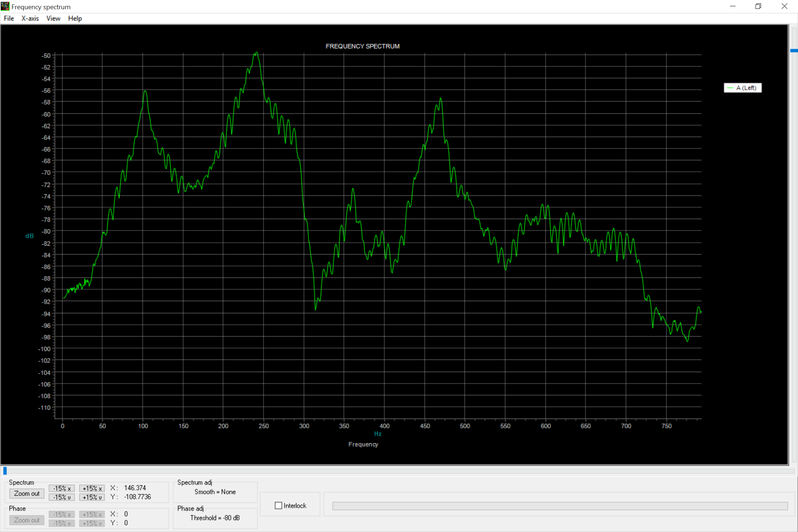
Task: Click the spectrum peak near 240 Hz
Action: [x=256, y=53]
